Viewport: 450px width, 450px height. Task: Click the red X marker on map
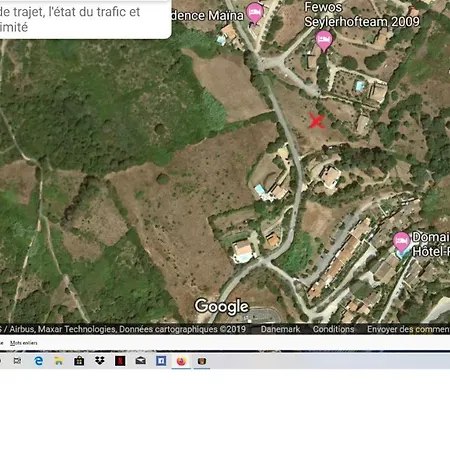316,121
